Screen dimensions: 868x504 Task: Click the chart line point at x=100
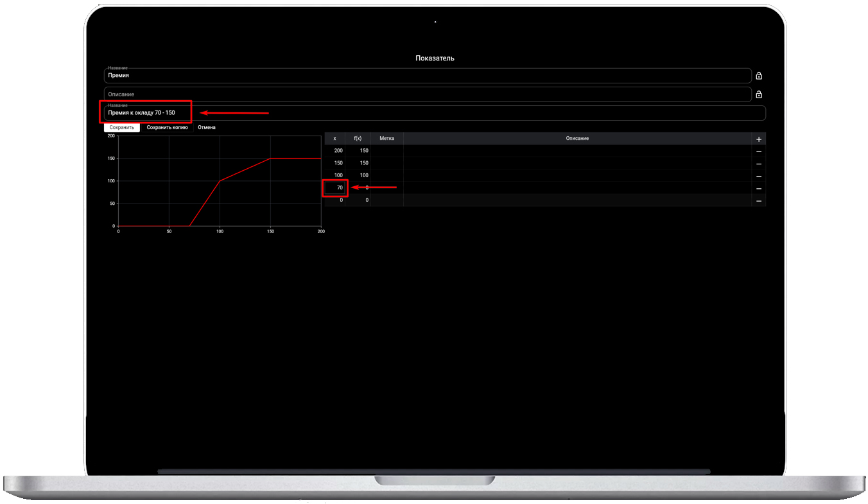pos(220,180)
